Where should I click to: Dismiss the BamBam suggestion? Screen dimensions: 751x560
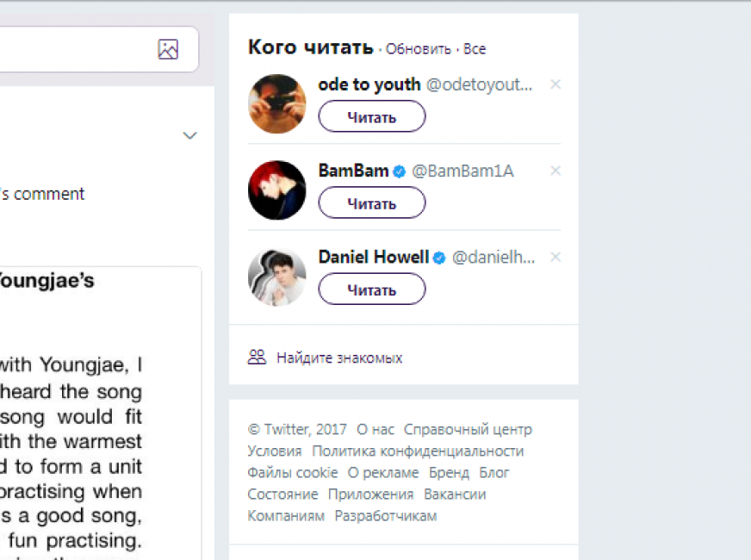pos(555,171)
